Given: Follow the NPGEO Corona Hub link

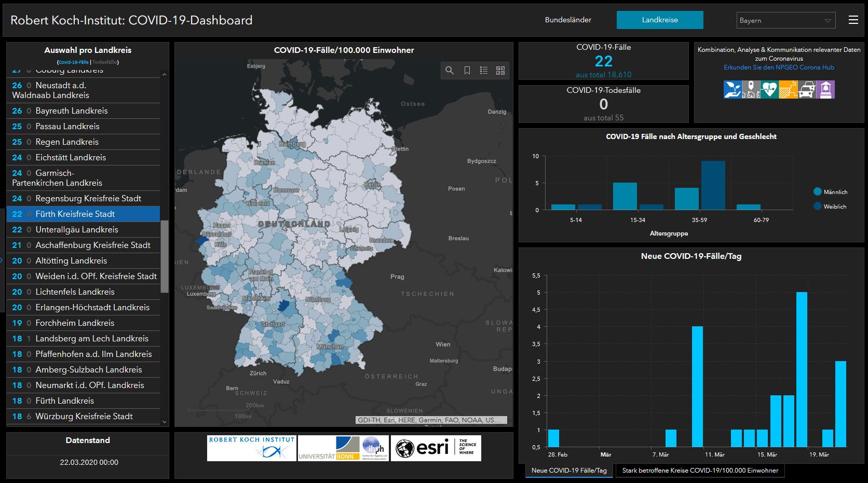Looking at the screenshot, I should 779,67.
